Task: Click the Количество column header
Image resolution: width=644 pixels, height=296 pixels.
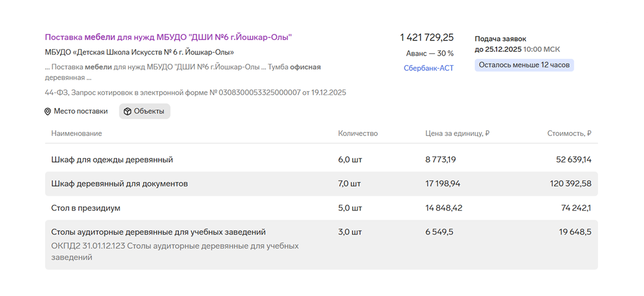Action: (x=357, y=134)
